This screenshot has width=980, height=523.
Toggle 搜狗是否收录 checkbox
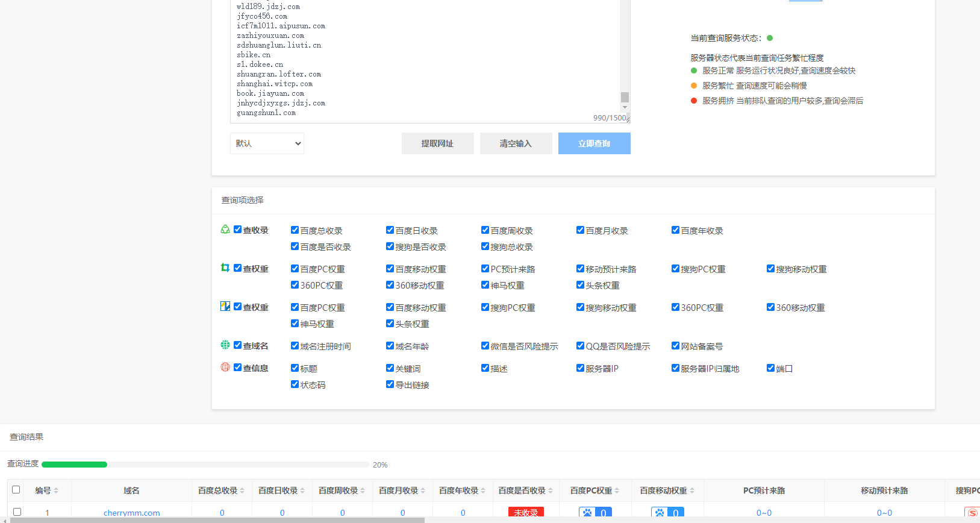pyautogui.click(x=390, y=246)
